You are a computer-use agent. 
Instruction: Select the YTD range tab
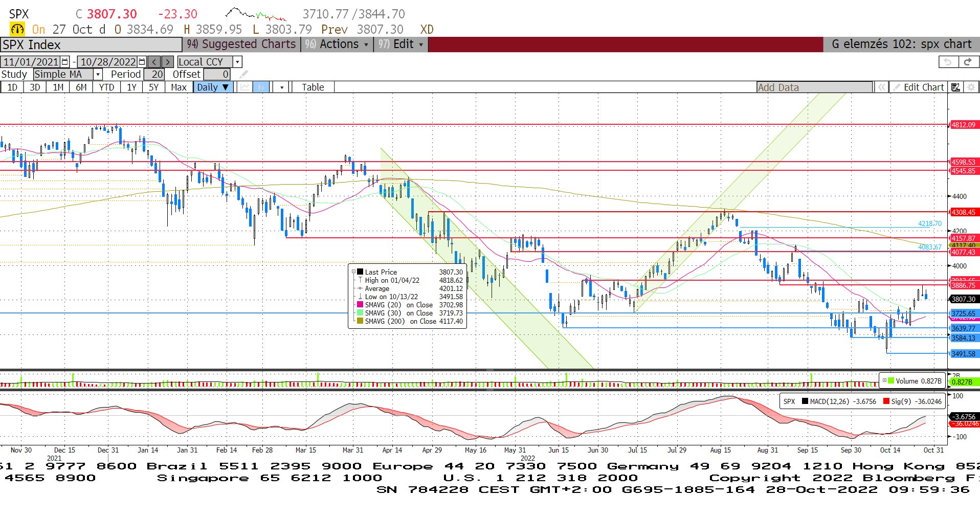[106, 87]
